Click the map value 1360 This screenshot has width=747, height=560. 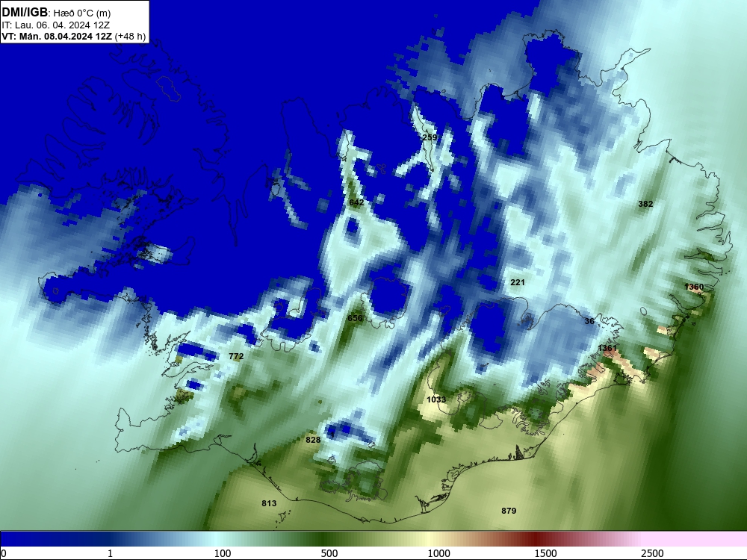coord(694,287)
